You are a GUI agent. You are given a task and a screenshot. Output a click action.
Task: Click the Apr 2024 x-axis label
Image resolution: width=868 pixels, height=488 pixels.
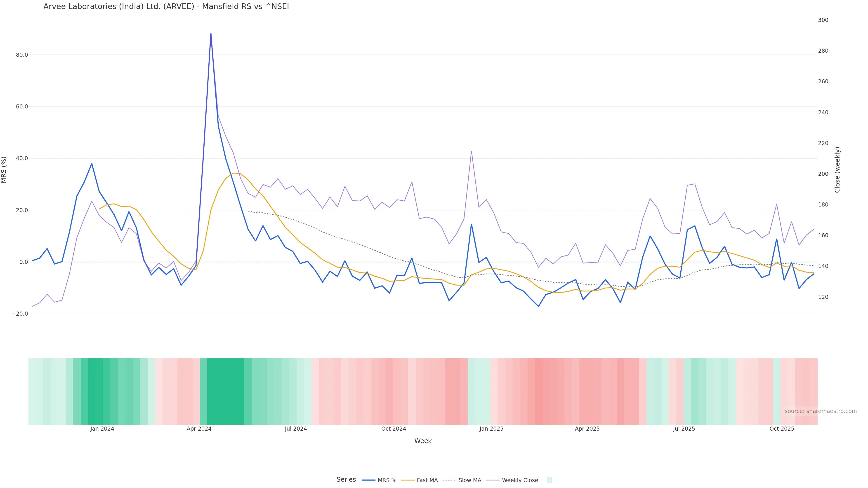[199, 429]
